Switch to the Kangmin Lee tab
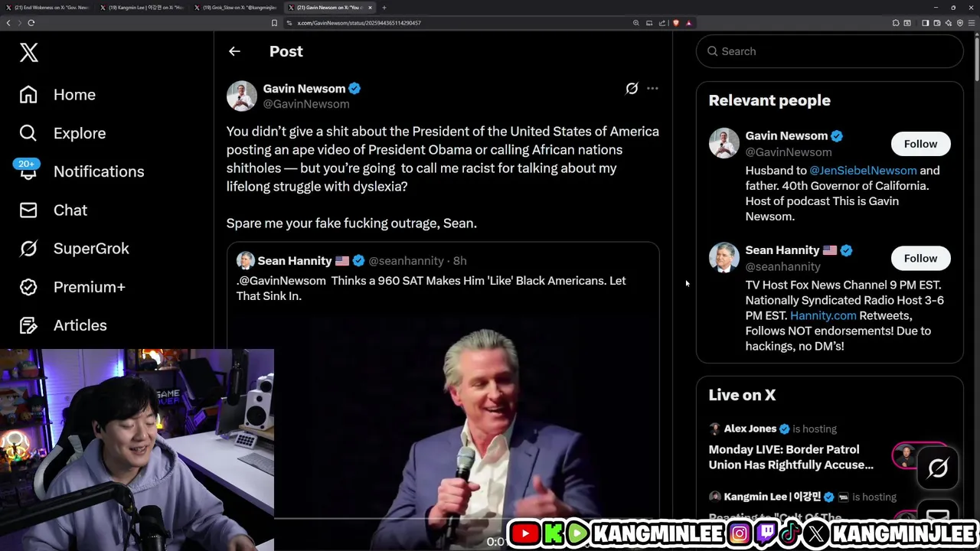 click(x=142, y=8)
